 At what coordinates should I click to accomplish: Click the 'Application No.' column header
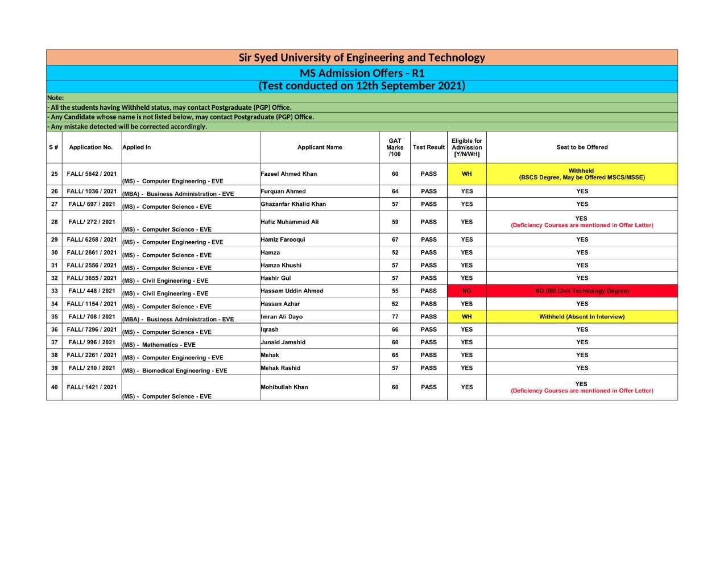point(91,147)
